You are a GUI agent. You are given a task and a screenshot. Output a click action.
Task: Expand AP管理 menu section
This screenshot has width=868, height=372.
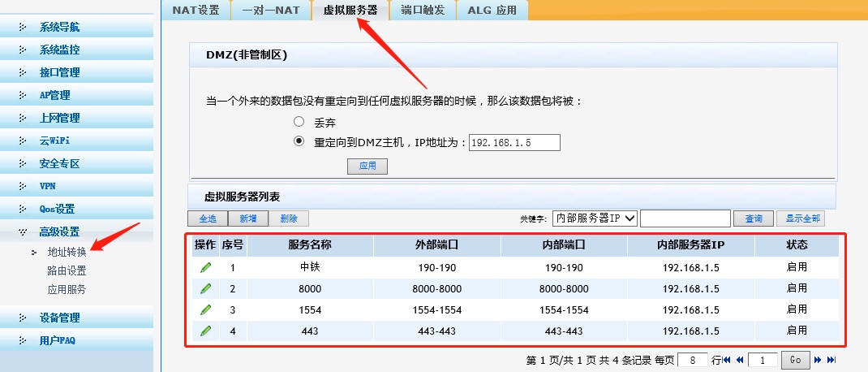click(76, 95)
